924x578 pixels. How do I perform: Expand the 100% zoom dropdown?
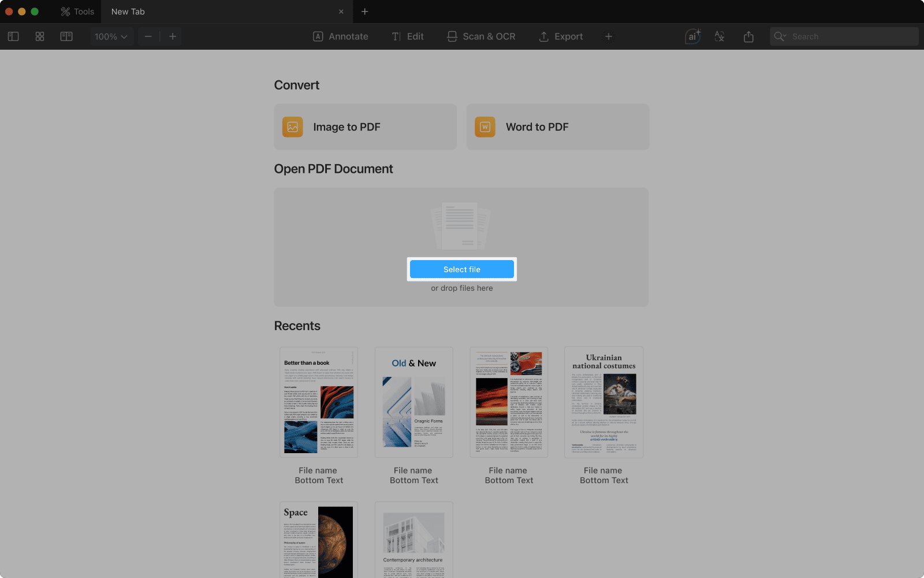coord(111,36)
